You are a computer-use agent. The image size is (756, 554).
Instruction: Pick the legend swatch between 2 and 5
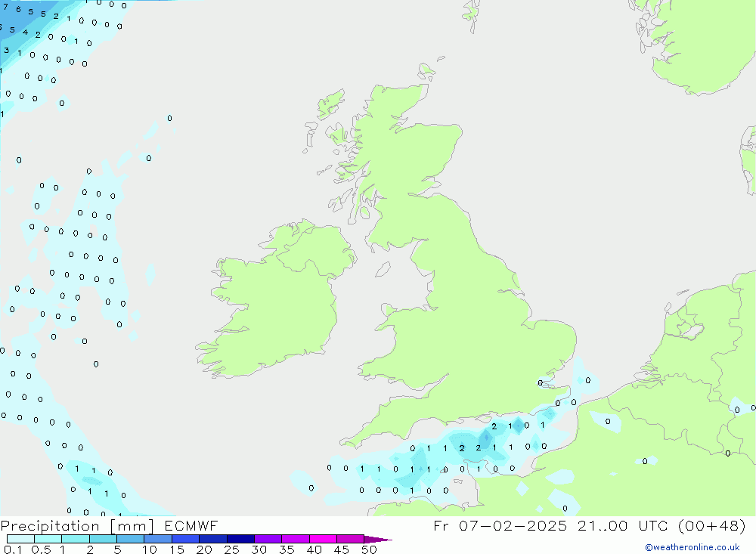click(x=103, y=539)
